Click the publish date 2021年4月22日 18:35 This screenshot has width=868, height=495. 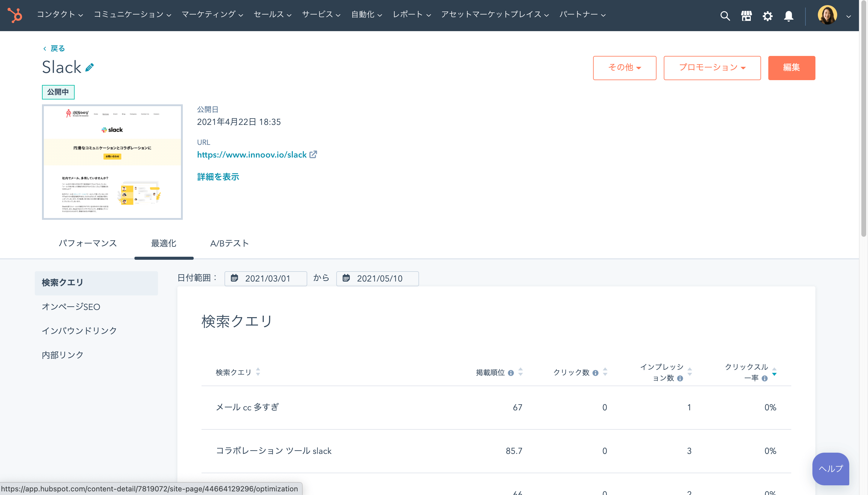click(x=239, y=122)
